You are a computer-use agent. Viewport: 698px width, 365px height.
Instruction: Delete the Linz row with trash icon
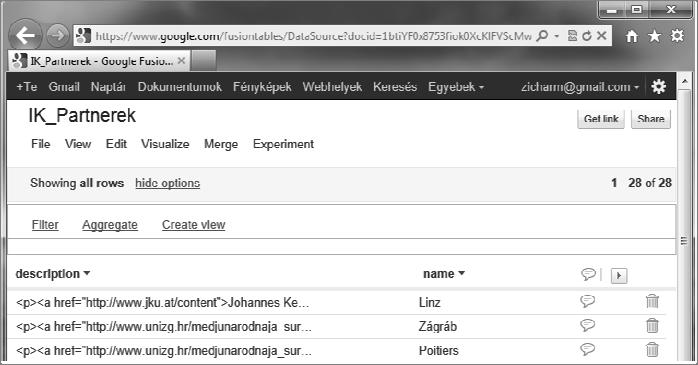pyautogui.click(x=652, y=301)
